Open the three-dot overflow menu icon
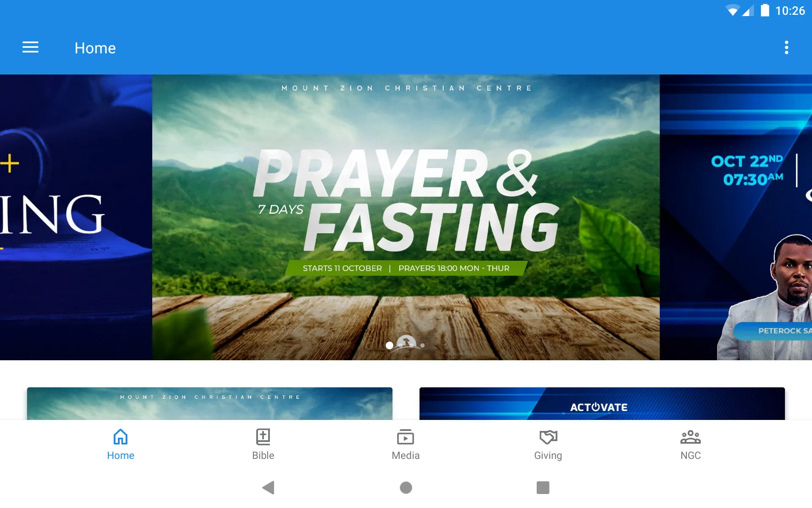 tap(787, 47)
